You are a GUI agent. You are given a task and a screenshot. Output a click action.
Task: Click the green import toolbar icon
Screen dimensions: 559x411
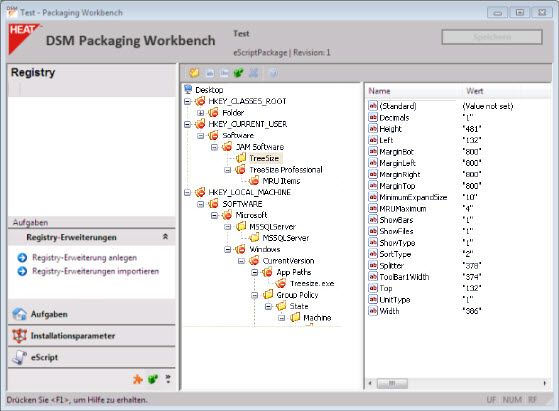coord(239,73)
